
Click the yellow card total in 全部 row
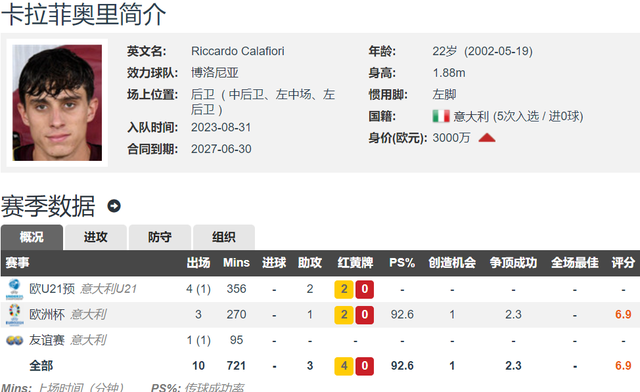[x=344, y=365]
